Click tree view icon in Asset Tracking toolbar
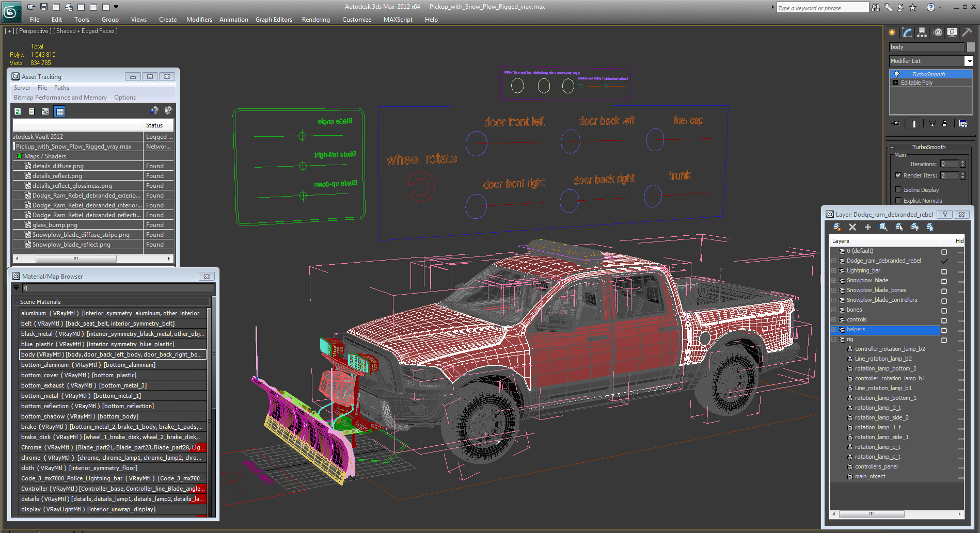Viewport: 980px width, 533px height. (45, 111)
